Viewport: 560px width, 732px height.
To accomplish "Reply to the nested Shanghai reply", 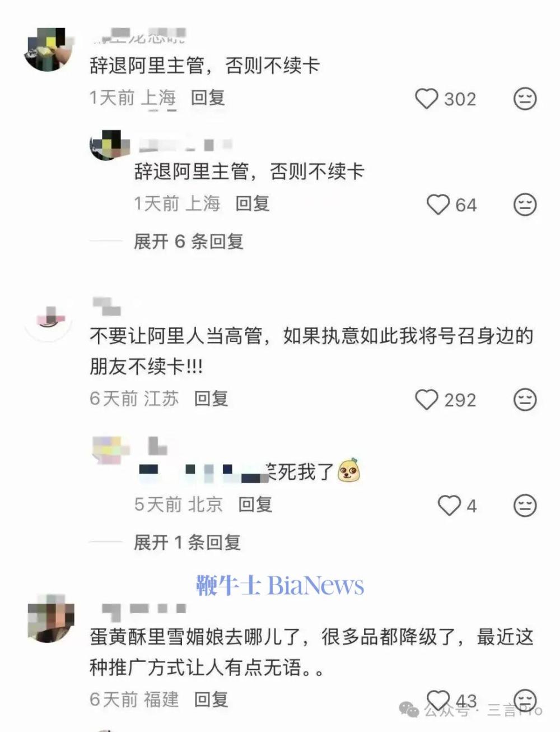I will [x=252, y=203].
